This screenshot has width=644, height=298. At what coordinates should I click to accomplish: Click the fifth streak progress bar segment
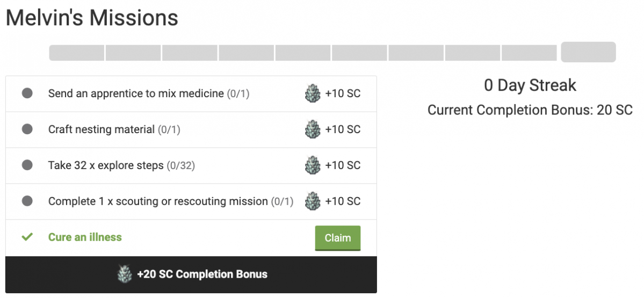click(x=303, y=53)
